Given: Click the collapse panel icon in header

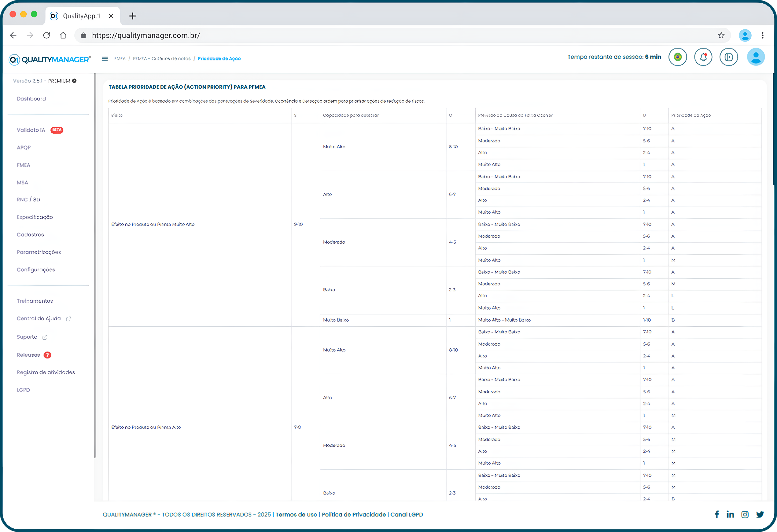Looking at the screenshot, I should point(728,57).
